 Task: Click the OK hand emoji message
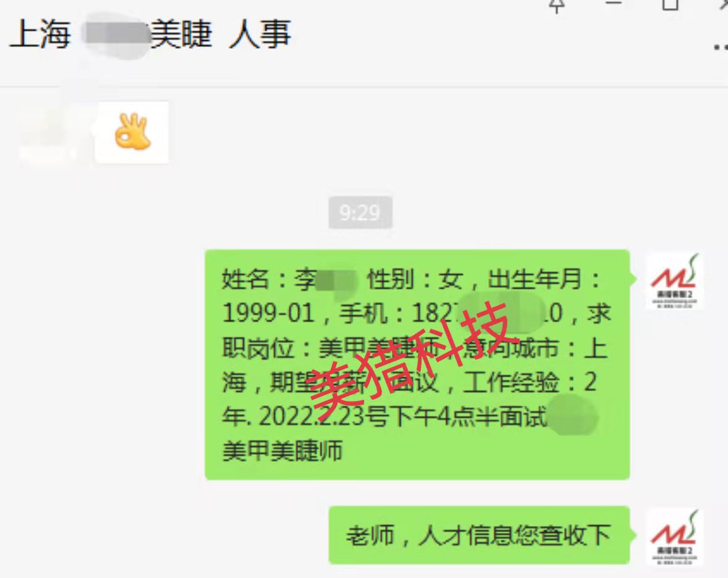[132, 132]
